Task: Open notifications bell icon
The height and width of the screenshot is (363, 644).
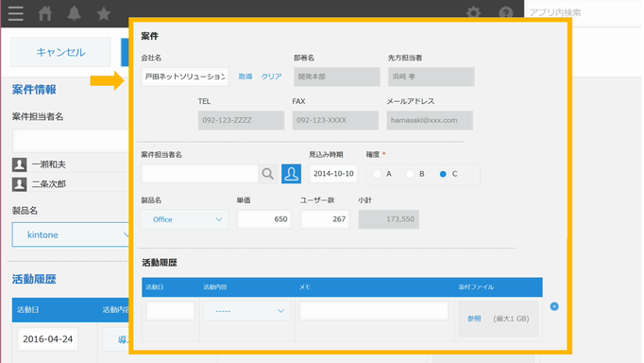Action: click(x=74, y=13)
